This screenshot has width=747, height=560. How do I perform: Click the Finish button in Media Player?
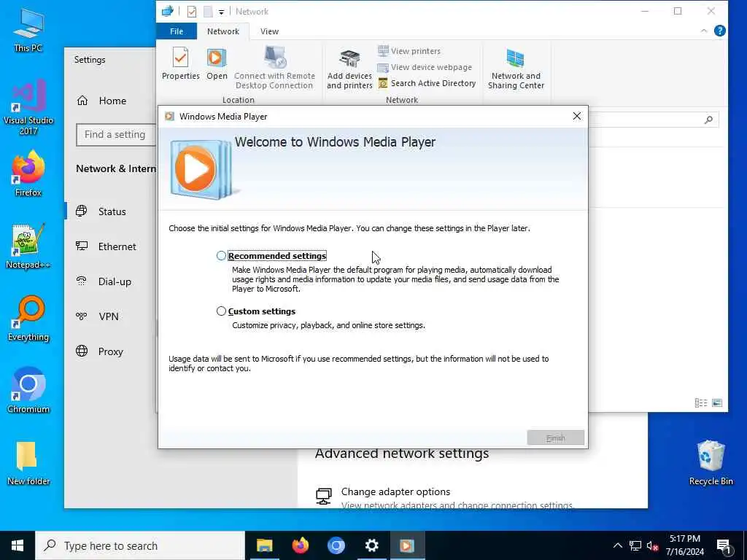pyautogui.click(x=555, y=437)
